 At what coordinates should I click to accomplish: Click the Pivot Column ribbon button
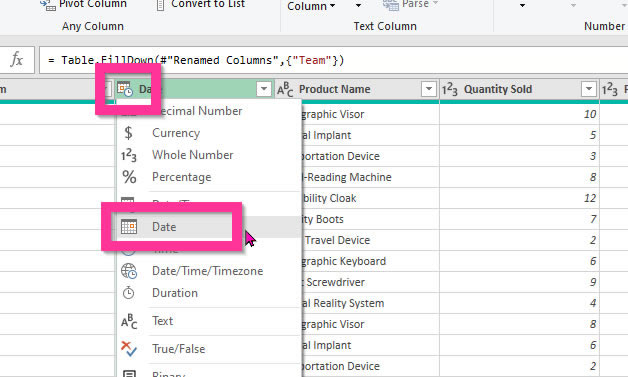84,5
